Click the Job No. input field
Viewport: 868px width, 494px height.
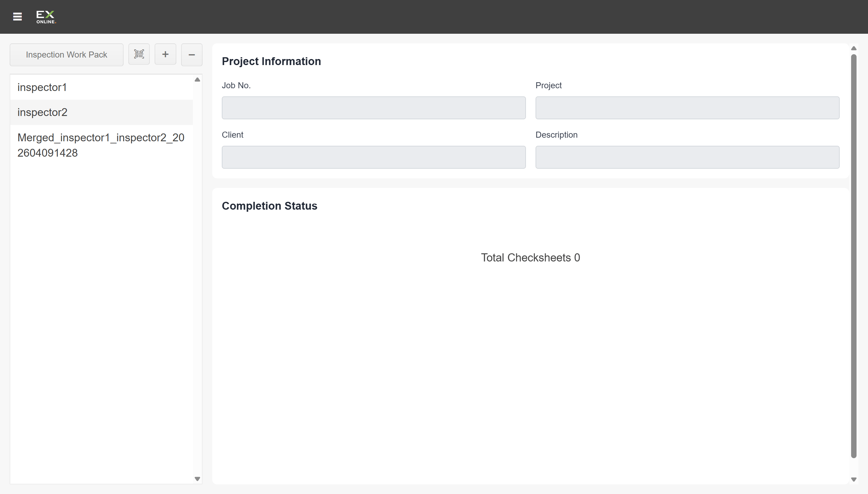[373, 108]
